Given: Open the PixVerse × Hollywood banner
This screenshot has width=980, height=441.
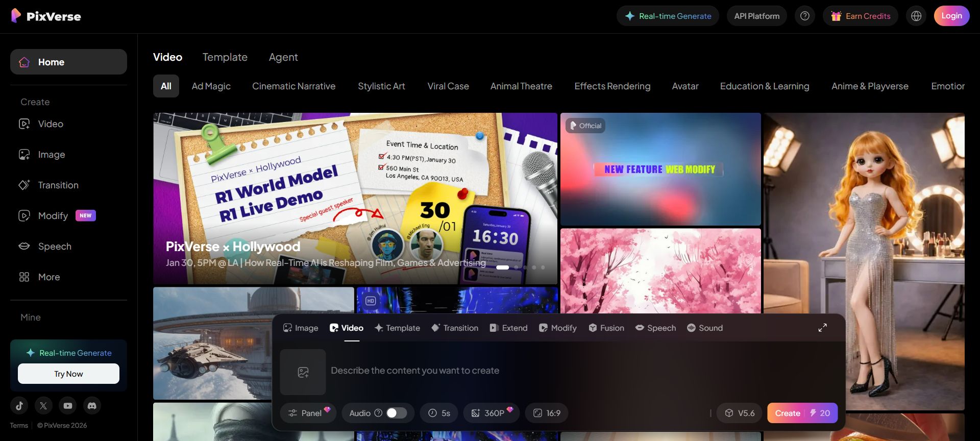Looking at the screenshot, I should 355,199.
